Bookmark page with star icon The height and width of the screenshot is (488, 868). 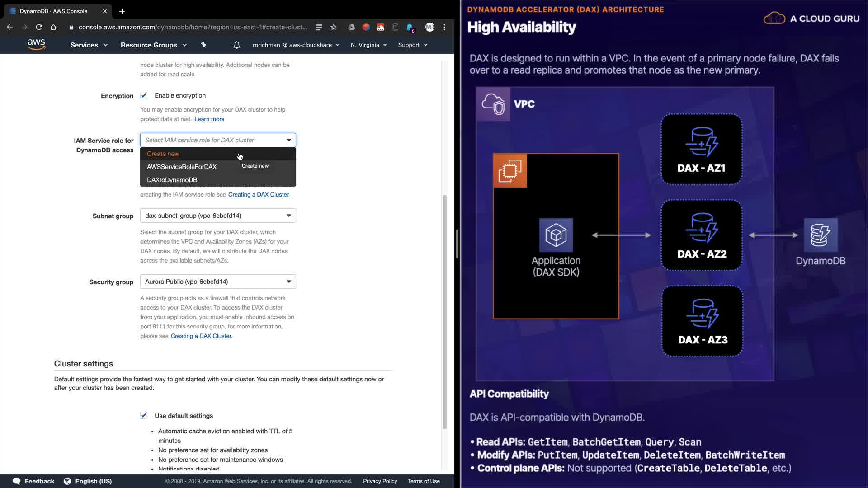[334, 27]
